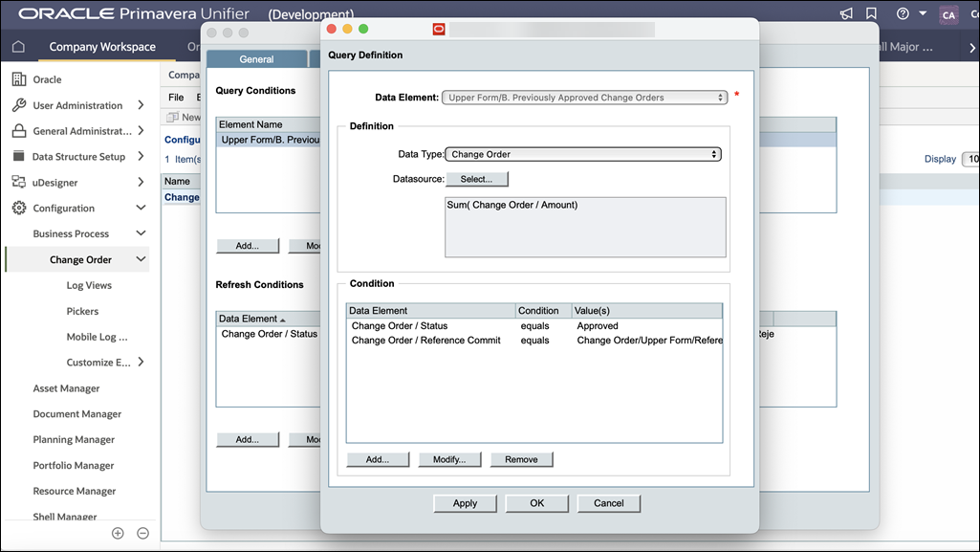Open the announcements megaphone icon in the top bar

[845, 13]
